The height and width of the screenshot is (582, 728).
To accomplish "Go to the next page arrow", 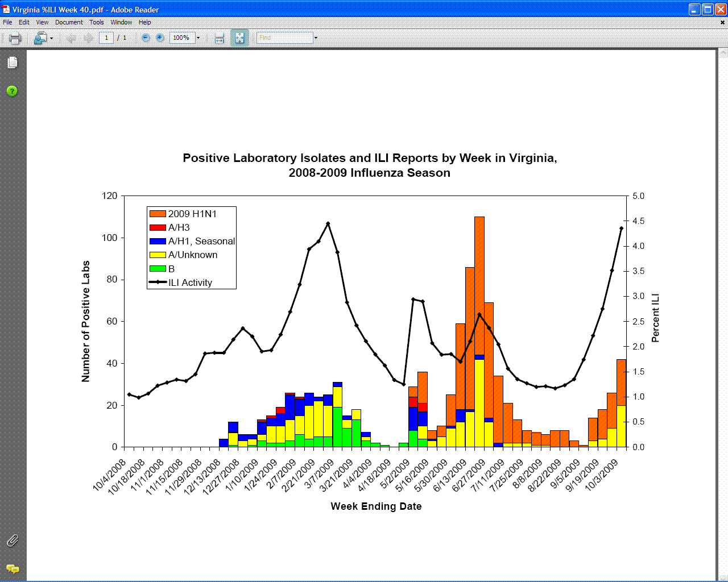I will [x=88, y=38].
